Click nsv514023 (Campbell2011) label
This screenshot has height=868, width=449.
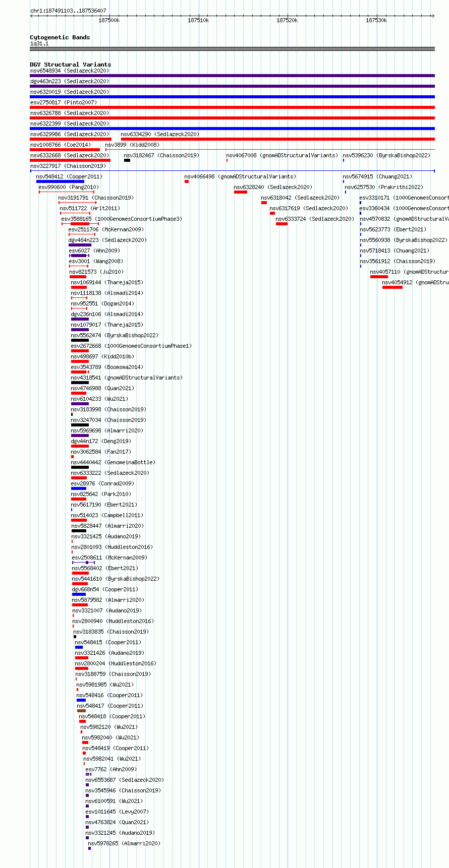click(x=107, y=515)
